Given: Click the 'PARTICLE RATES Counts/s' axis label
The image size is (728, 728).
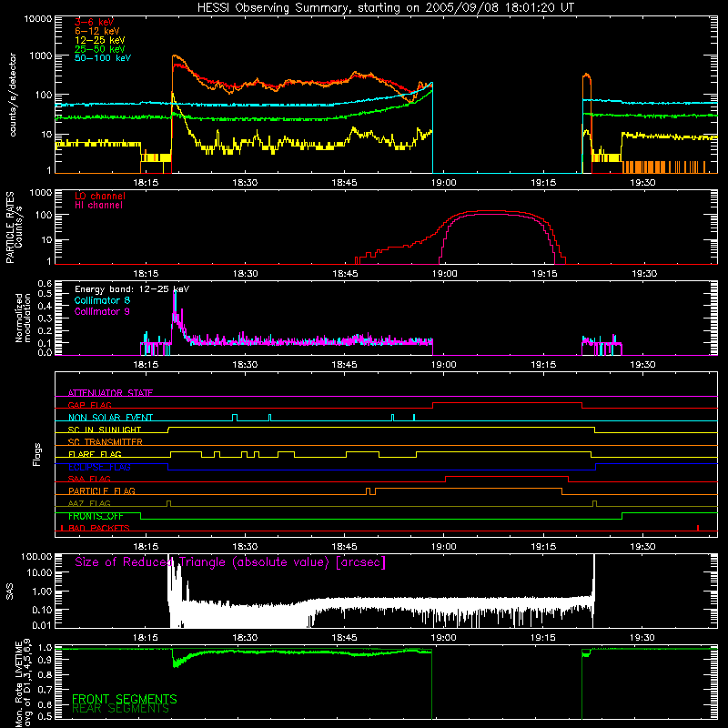Looking at the screenshot, I should click(14, 227).
